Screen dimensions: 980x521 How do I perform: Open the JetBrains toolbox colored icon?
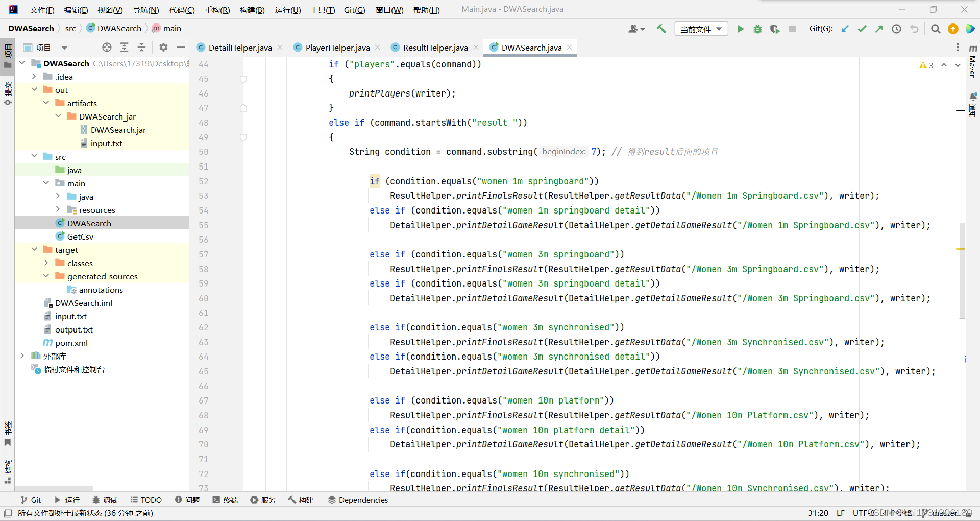pyautogui.click(x=970, y=29)
